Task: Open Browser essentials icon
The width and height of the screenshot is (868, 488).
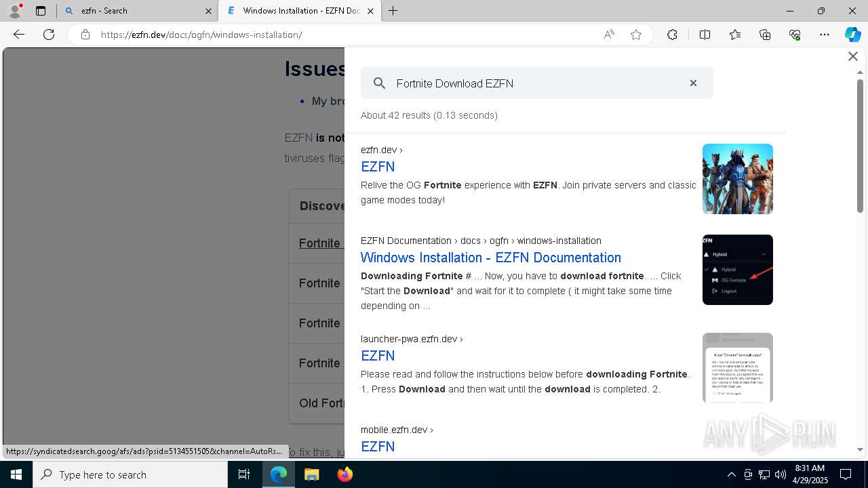Action: (x=795, y=35)
